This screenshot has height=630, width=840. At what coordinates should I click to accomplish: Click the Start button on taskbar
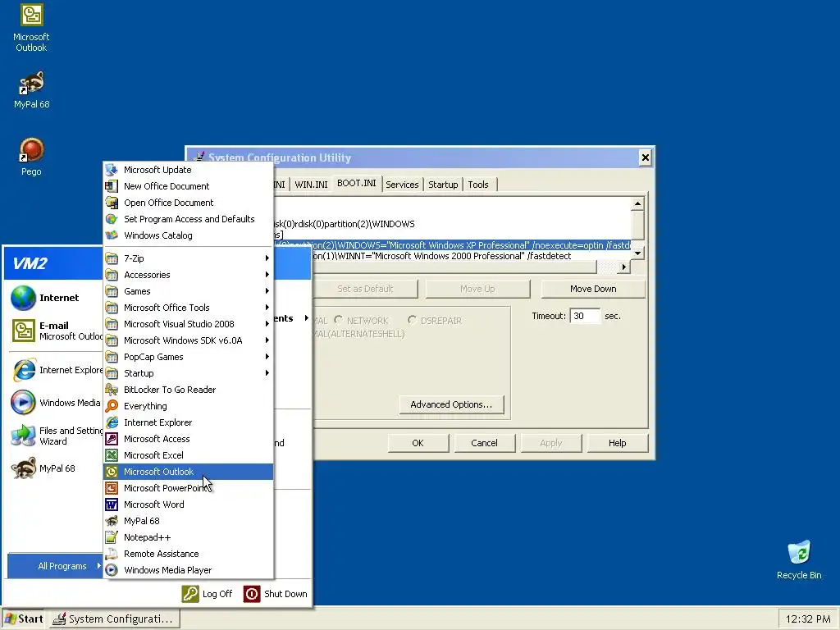[x=24, y=619]
